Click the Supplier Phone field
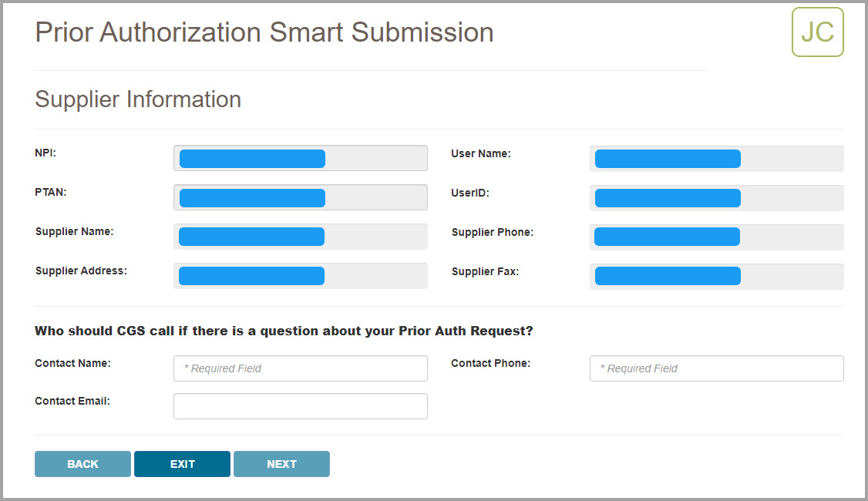Screen dimensions: 868x501 tap(716, 237)
